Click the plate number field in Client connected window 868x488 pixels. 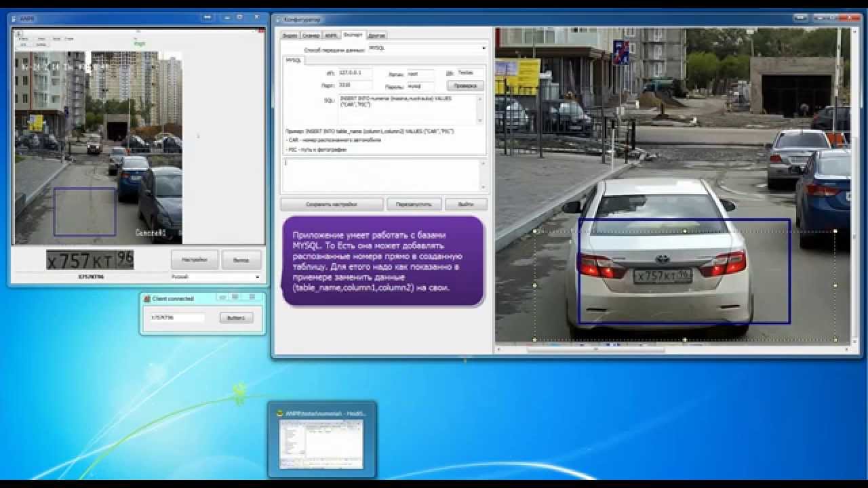point(176,317)
